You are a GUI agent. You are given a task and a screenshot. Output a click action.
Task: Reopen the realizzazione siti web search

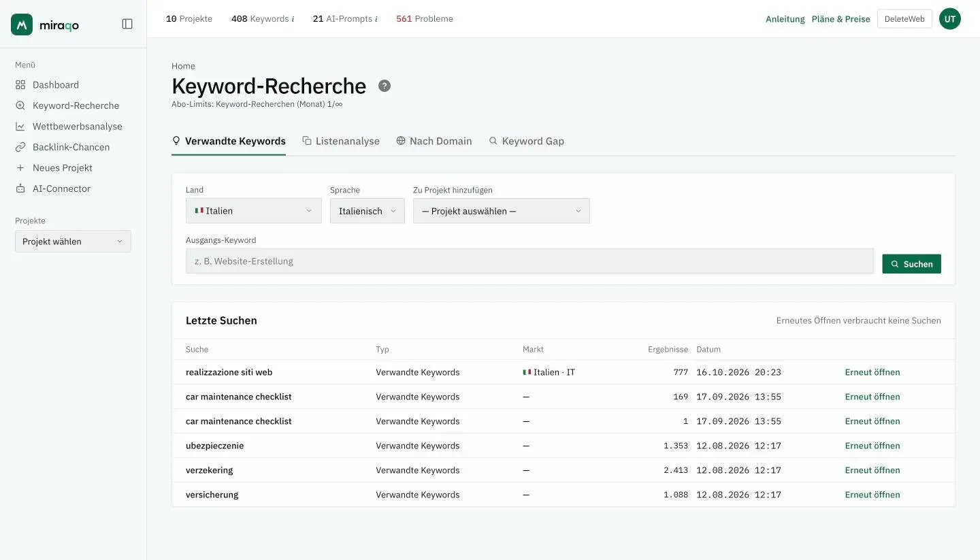tap(872, 372)
